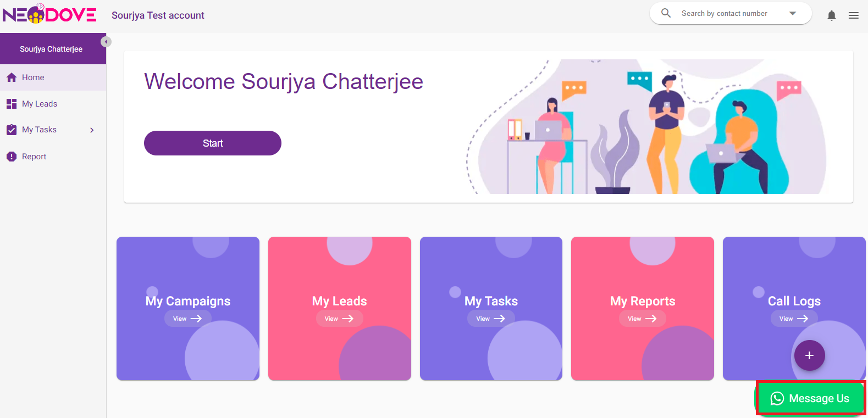
Task: Click the Message Us WhatsApp button
Action: [x=810, y=398]
